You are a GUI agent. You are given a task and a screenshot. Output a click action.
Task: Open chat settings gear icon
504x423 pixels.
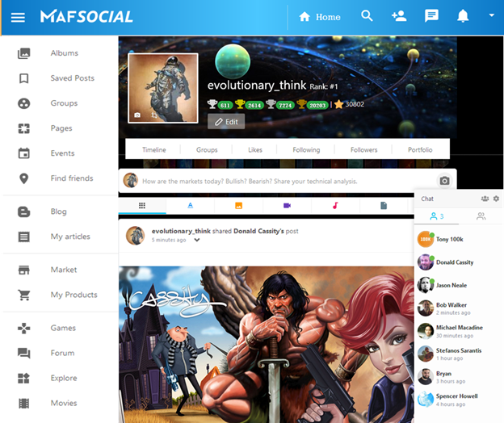496,199
